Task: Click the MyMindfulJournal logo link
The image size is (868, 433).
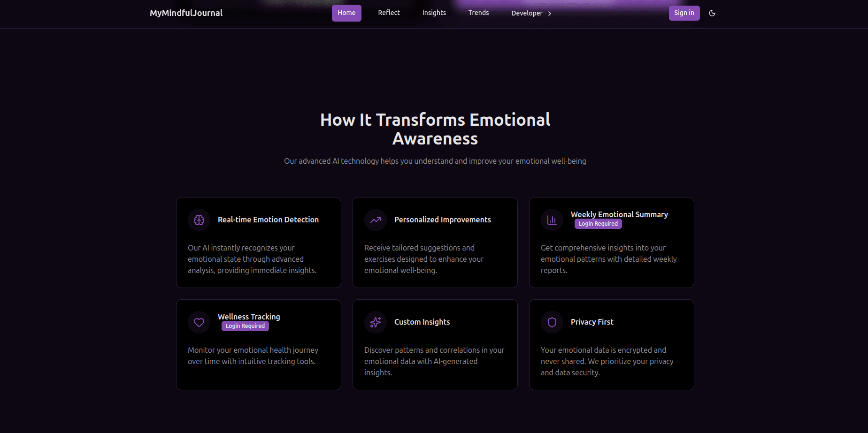Action: 186,13
